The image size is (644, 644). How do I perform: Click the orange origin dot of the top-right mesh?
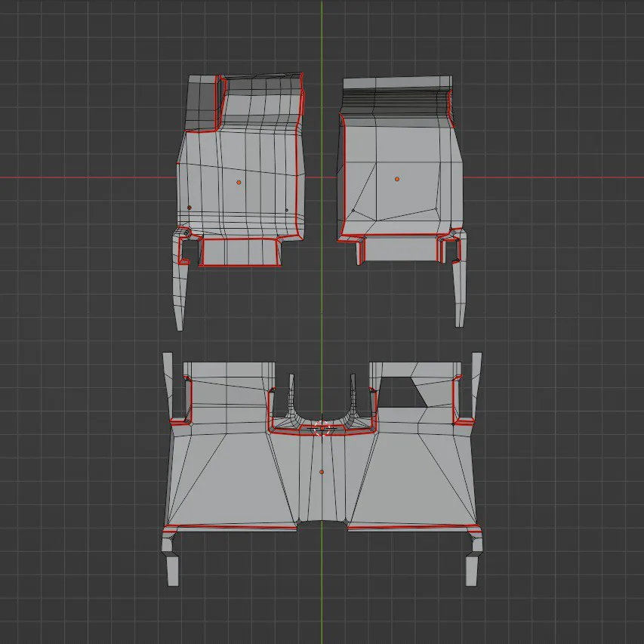click(397, 179)
